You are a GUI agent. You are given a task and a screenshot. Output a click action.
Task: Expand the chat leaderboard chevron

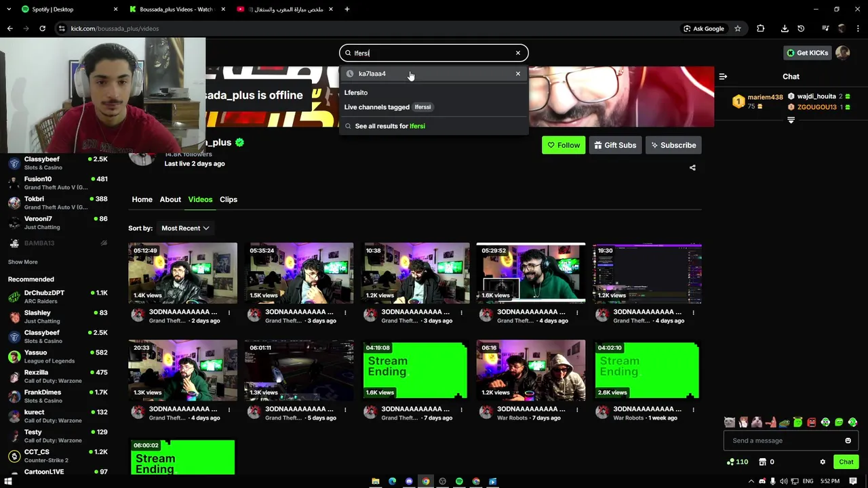point(791,120)
